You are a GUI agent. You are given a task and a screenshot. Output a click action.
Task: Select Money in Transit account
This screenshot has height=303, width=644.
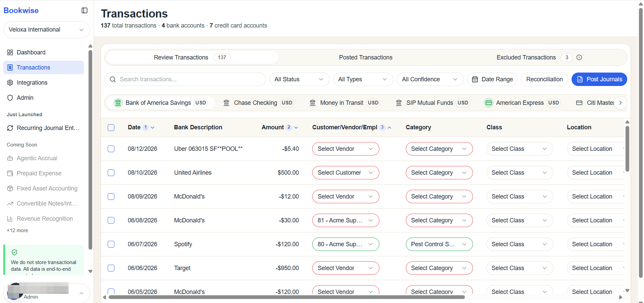[344, 103]
